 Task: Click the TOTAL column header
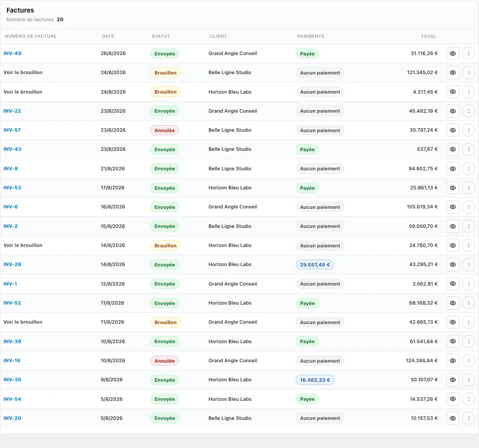429,36
